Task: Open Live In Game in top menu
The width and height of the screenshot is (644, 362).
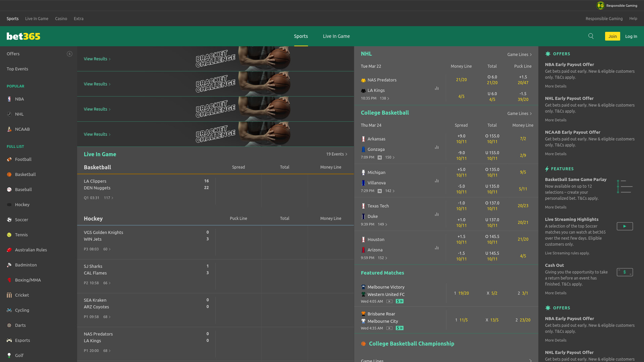Action: 37,18
